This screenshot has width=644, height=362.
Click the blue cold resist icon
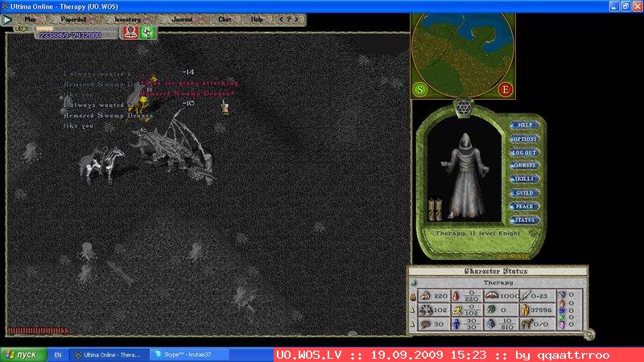(x=561, y=311)
